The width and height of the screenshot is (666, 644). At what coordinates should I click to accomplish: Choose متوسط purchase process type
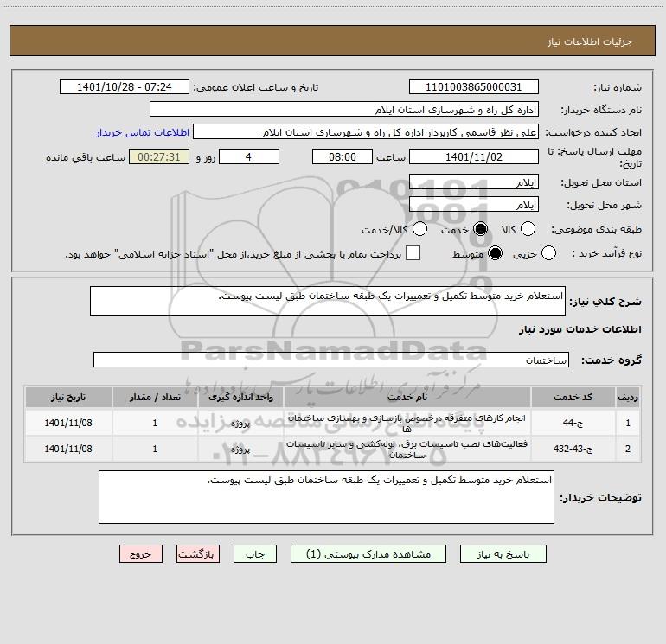pos(496,253)
